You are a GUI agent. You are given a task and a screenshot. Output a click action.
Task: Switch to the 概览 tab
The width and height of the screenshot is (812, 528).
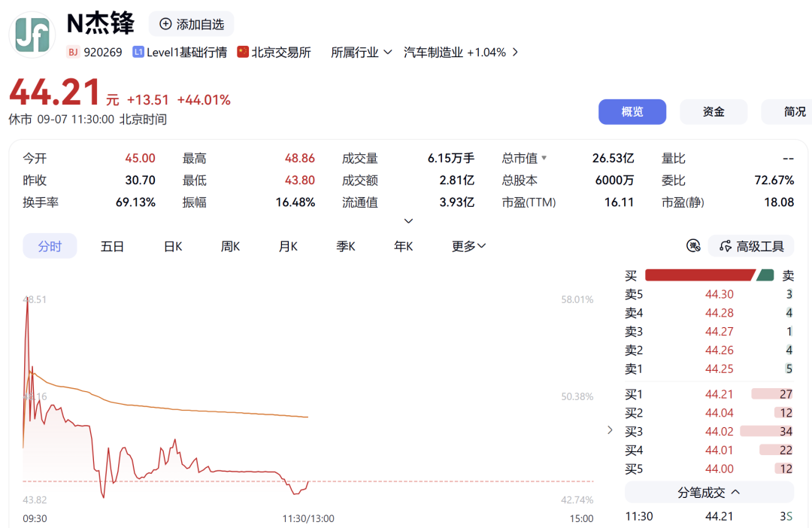point(632,112)
